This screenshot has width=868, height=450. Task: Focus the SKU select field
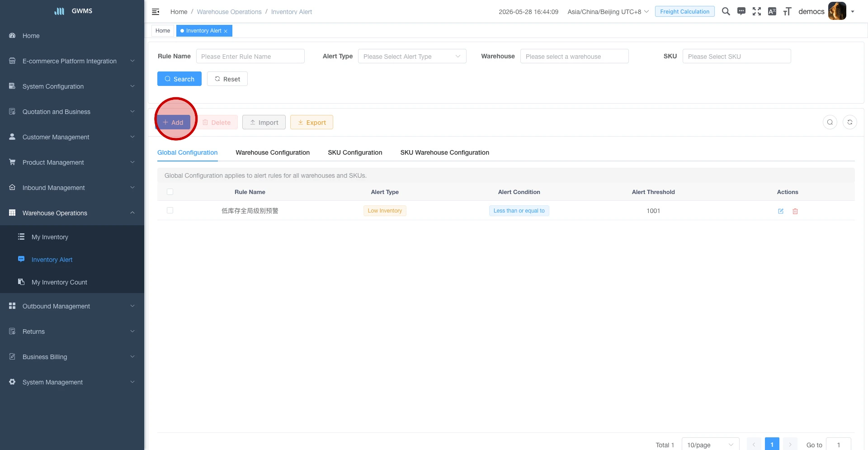click(x=736, y=56)
